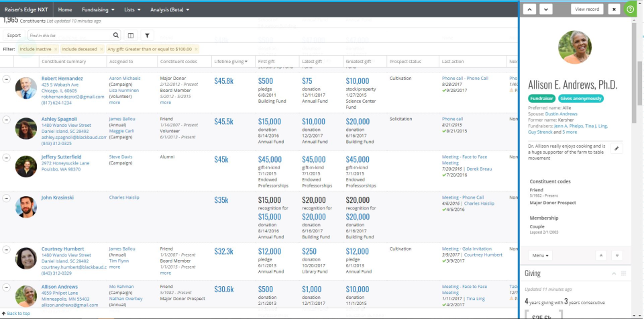
Task: Click in the Find in this list field
Action: pyautogui.click(x=69, y=36)
